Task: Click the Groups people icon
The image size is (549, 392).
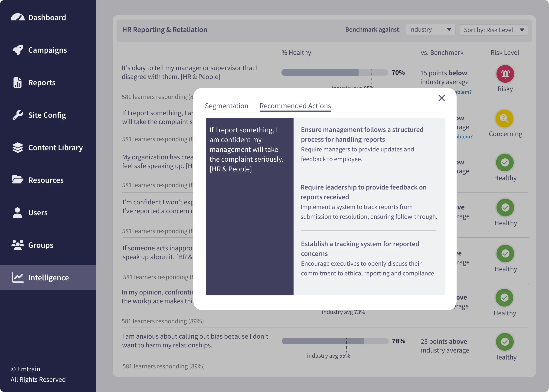Action: click(x=18, y=245)
